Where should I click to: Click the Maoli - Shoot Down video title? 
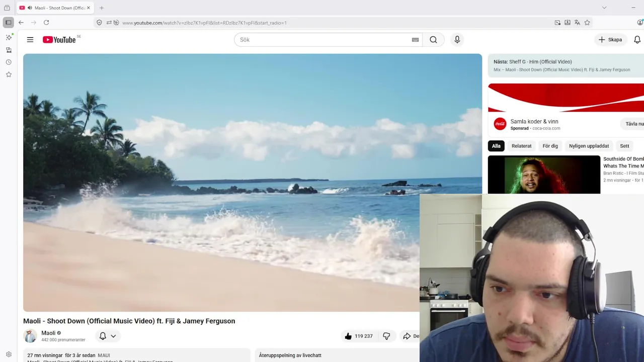pos(129,321)
